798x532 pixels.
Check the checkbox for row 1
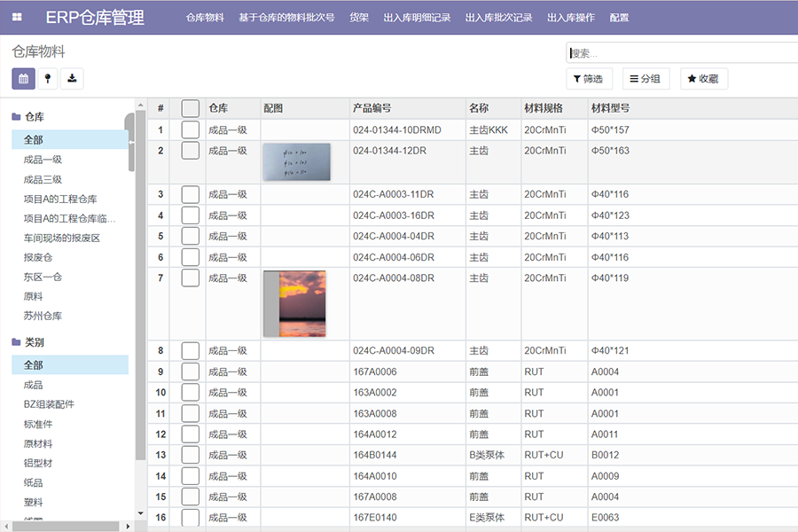pos(190,130)
